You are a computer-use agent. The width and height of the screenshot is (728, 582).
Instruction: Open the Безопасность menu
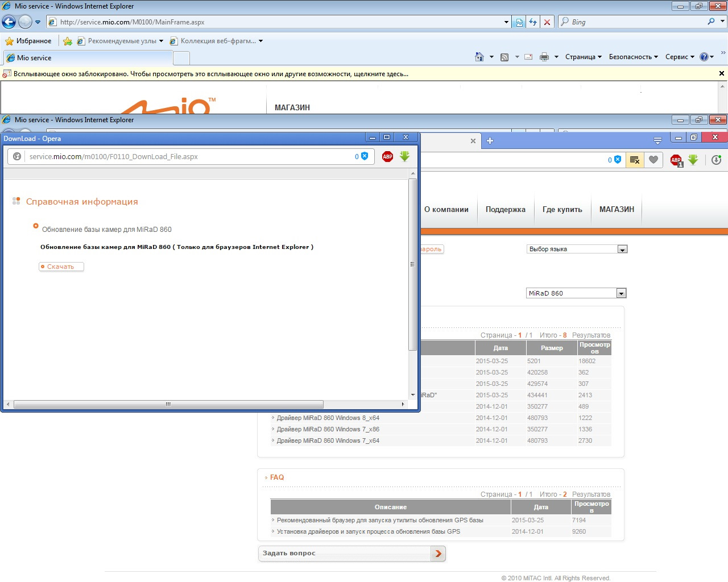point(633,57)
